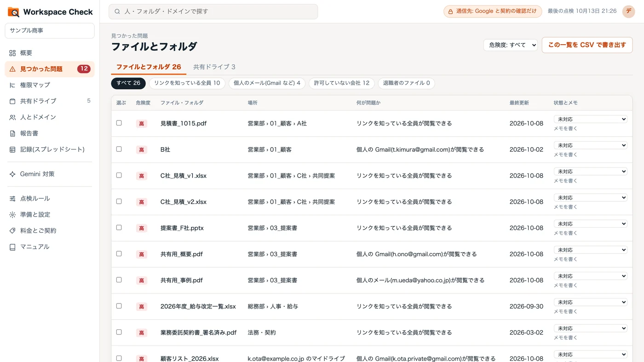Select the checkbox for C社_見積_v2.xlsx
Viewport: 644px width, 362px height.
point(119,201)
